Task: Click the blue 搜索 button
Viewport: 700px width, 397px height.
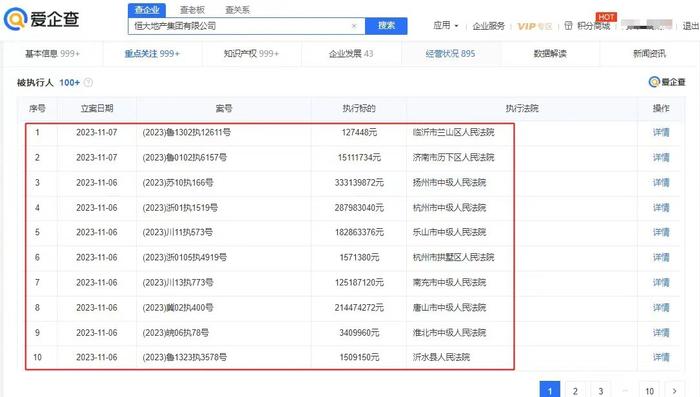Action: tap(386, 26)
